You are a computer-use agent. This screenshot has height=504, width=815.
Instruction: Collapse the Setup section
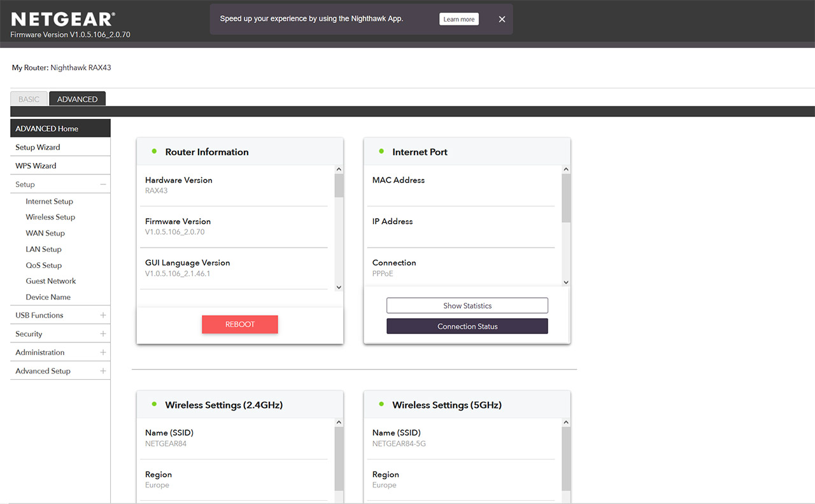pos(103,185)
